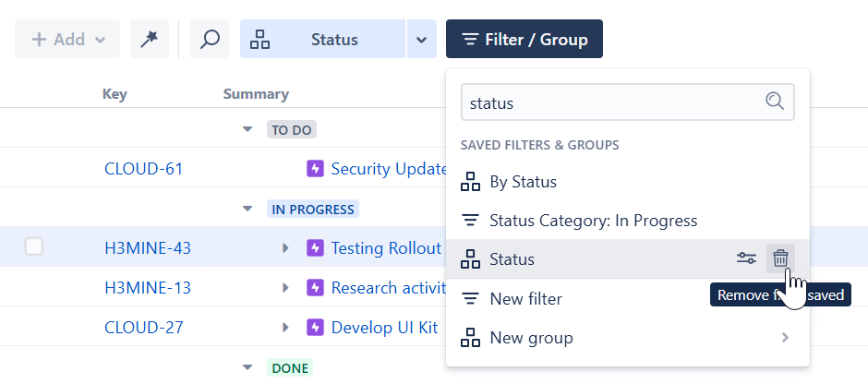Select New filter in the menu

point(524,299)
